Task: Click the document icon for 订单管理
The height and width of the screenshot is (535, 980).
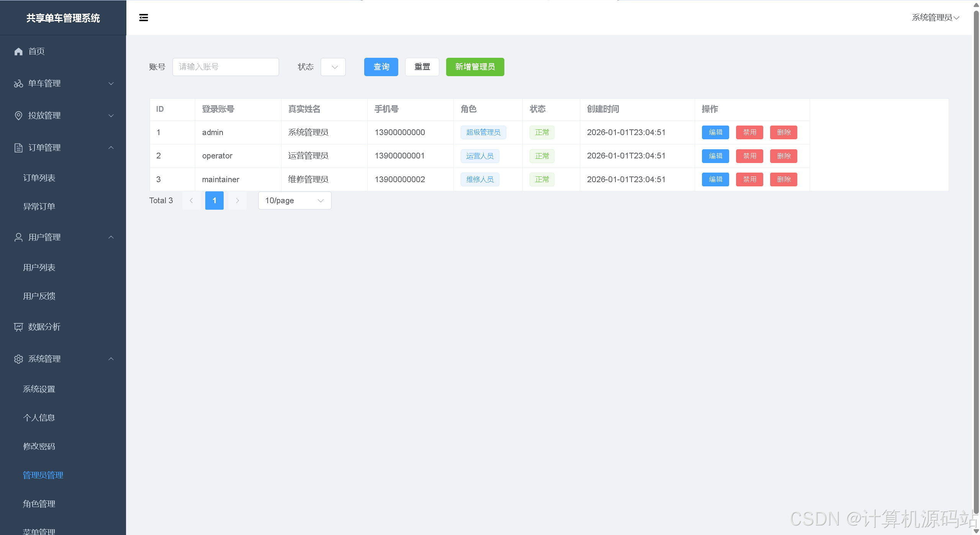Action: pyautogui.click(x=18, y=148)
